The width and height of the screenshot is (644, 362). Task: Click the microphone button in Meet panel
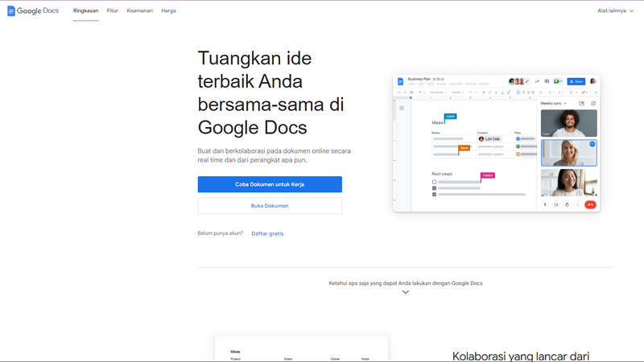545,204
